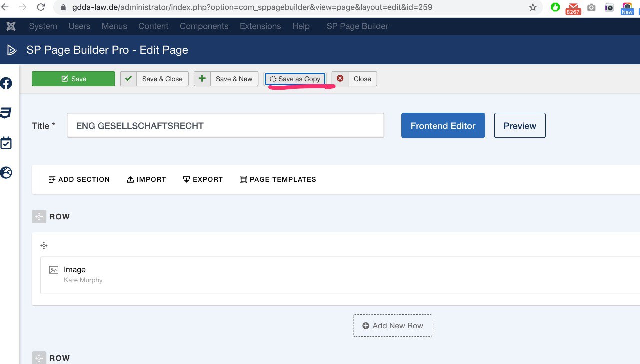Open the Components menu
Image resolution: width=640 pixels, height=364 pixels.
[x=204, y=26]
